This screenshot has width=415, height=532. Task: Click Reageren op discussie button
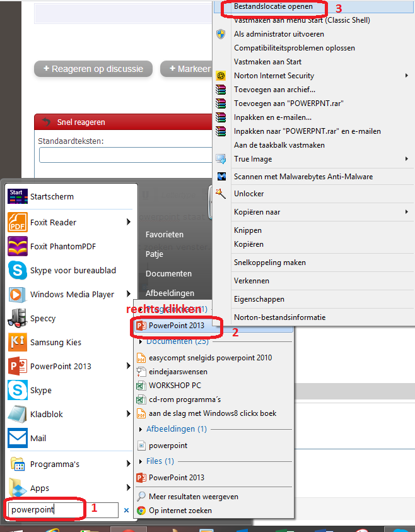[93, 69]
